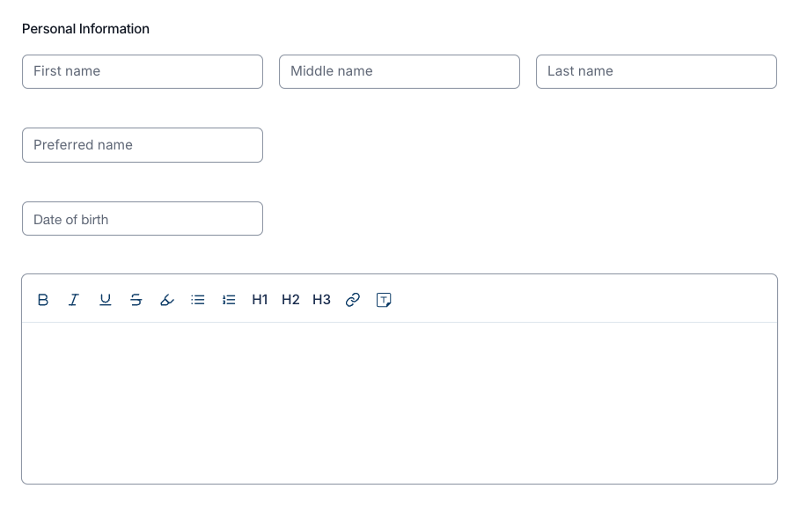Select the Last name input

(657, 71)
